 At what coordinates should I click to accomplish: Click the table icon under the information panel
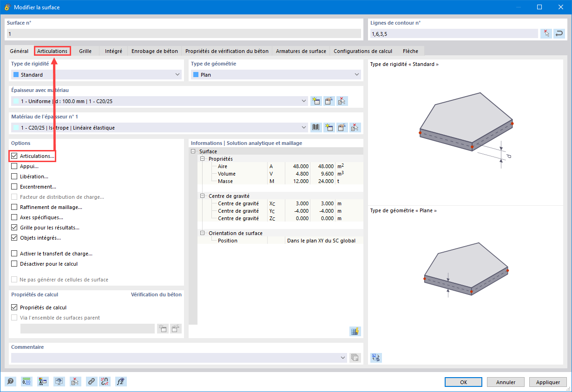click(355, 331)
